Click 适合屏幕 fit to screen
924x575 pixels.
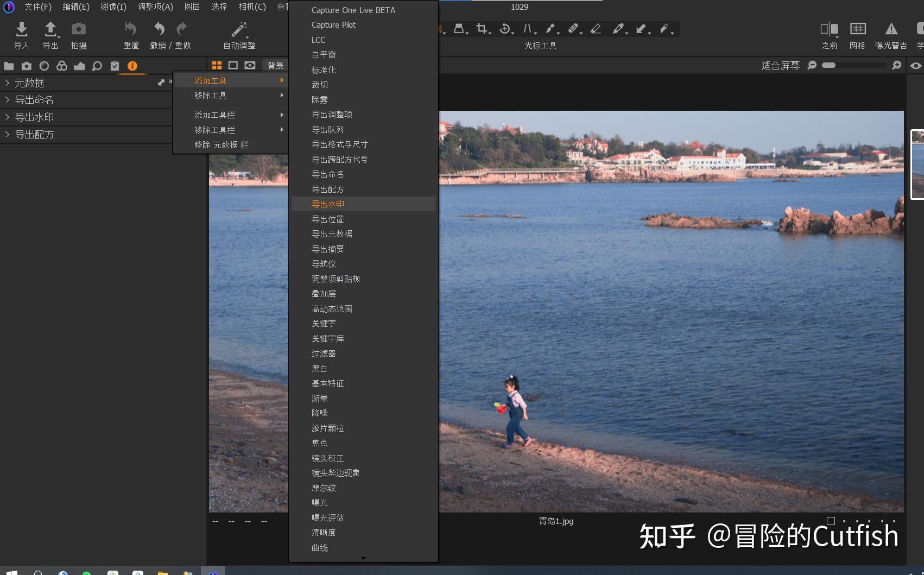point(780,65)
